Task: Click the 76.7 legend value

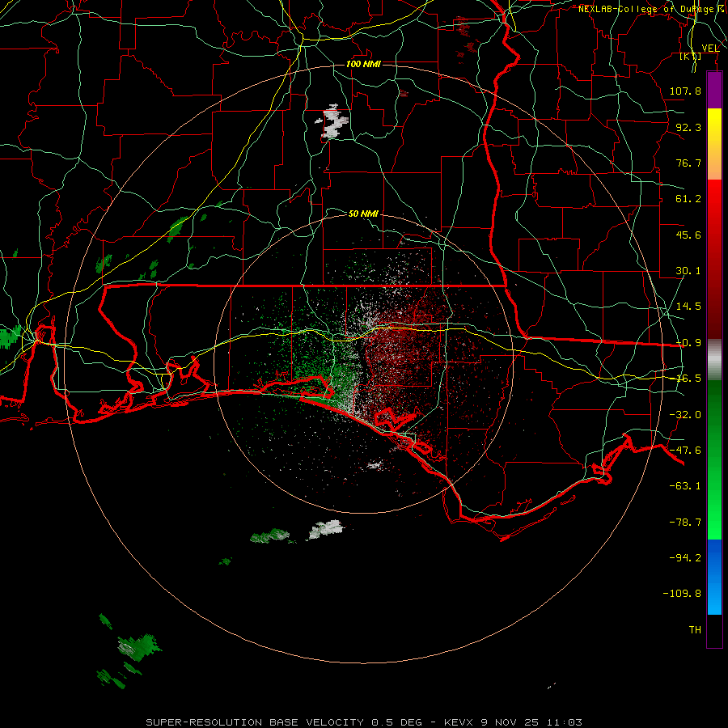Action: [x=688, y=163]
